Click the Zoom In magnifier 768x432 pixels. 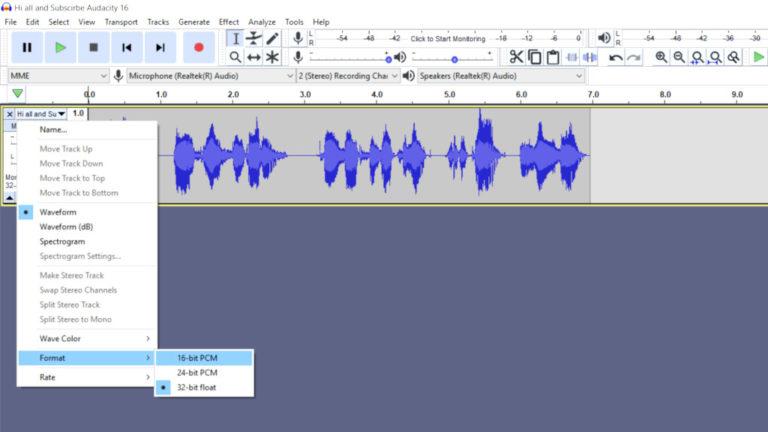coord(661,57)
